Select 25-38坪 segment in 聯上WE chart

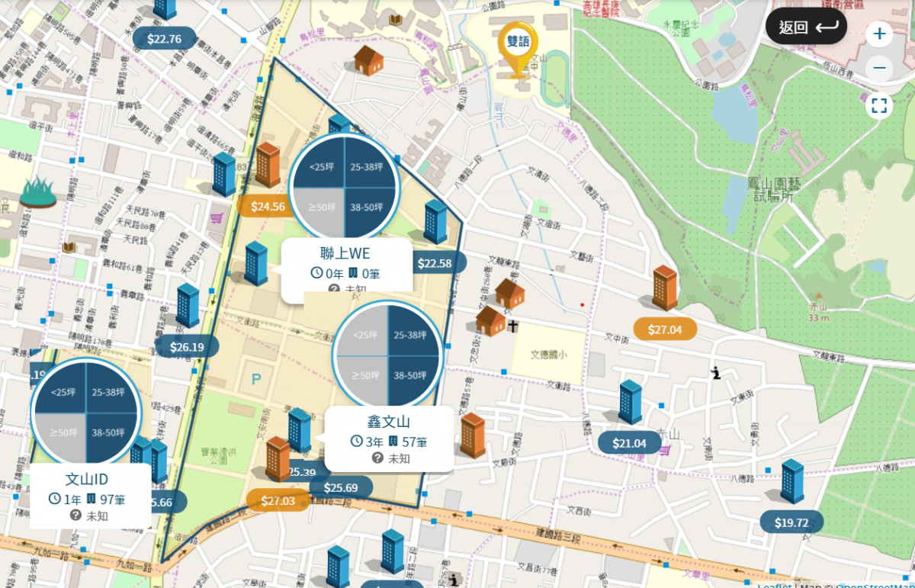[369, 165]
